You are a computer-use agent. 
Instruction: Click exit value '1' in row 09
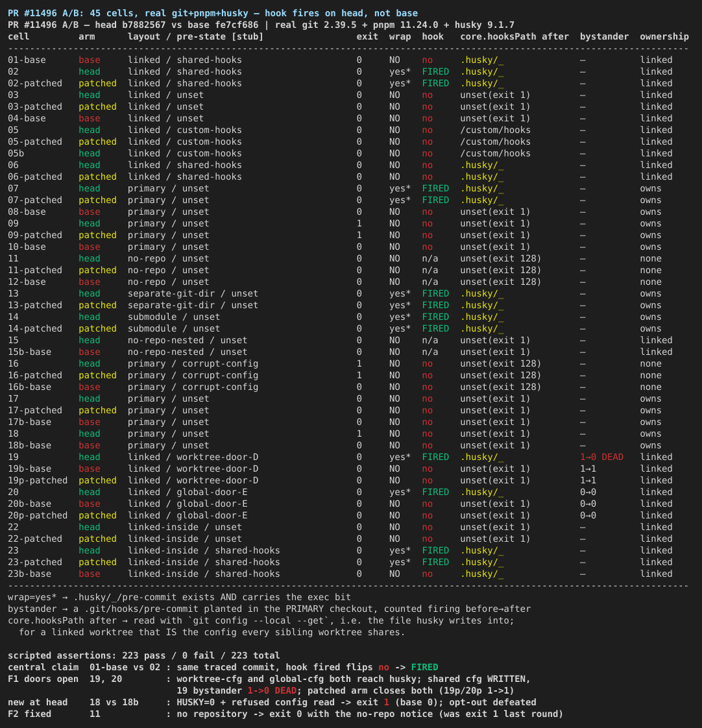(x=359, y=223)
